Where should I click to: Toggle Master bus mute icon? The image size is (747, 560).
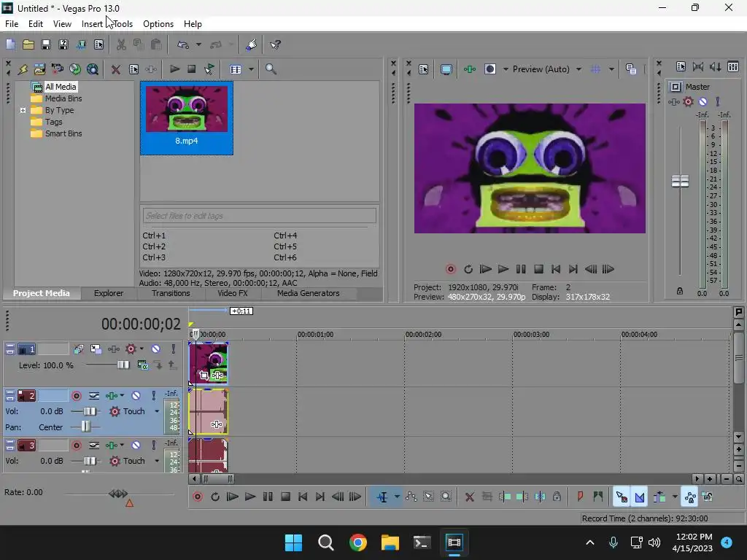pos(703,101)
